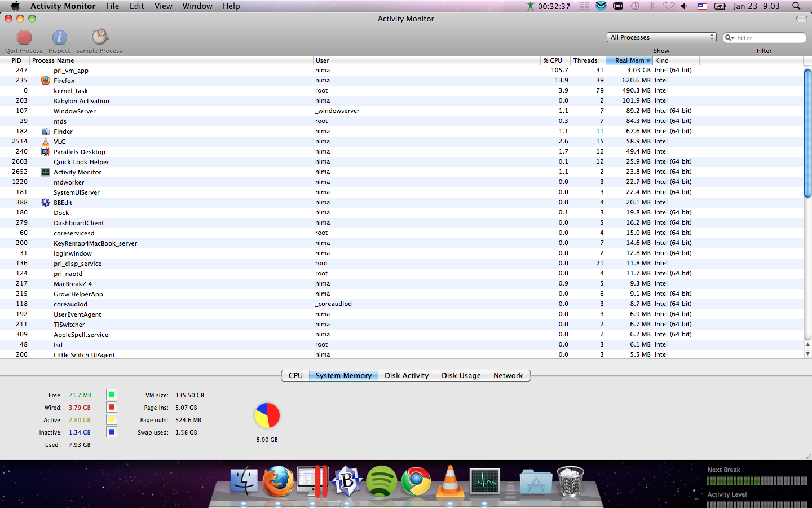Screen dimensions: 812x508
Task: Click the Wi-Fi icon in the menu bar
Action: [668, 6]
